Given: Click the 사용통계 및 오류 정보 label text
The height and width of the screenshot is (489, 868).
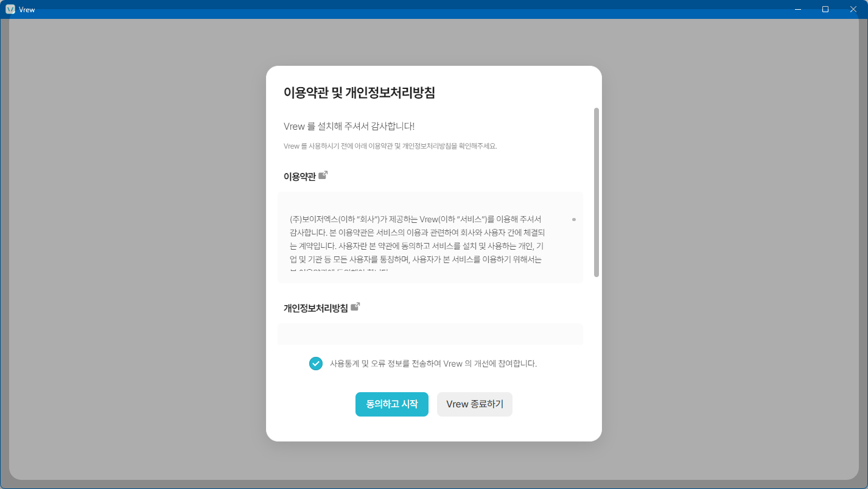Looking at the screenshot, I should pyautogui.click(x=433, y=364).
